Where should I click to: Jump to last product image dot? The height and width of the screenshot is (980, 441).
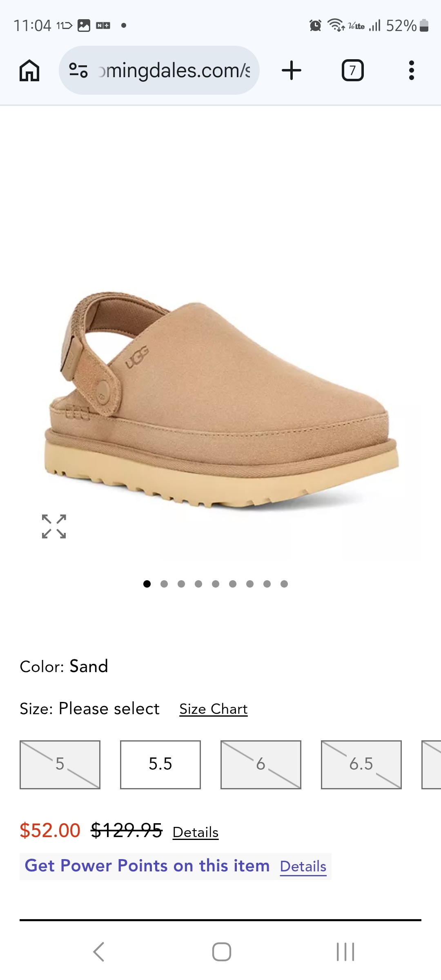point(284,584)
